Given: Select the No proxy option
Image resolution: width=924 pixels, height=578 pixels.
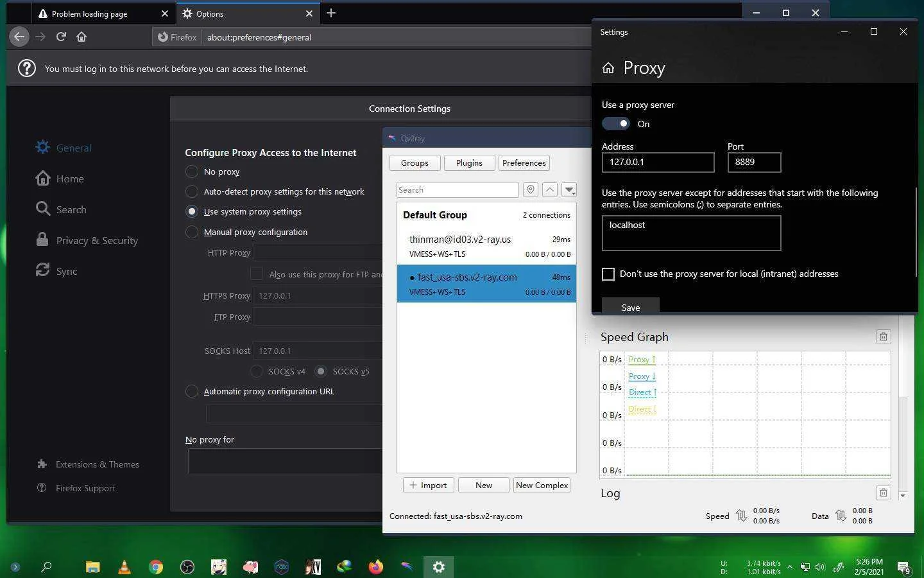Looking at the screenshot, I should 191,171.
